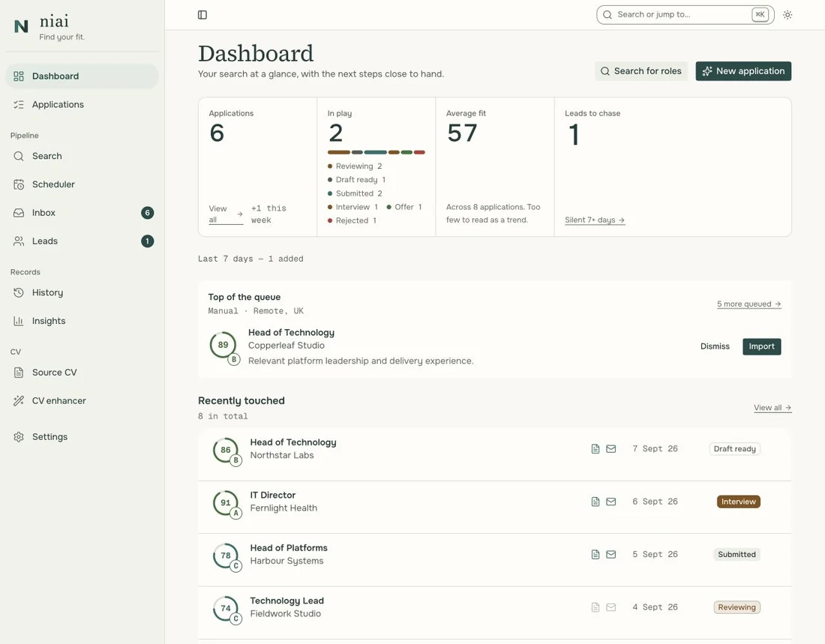Click the Search for roles button

click(x=640, y=71)
